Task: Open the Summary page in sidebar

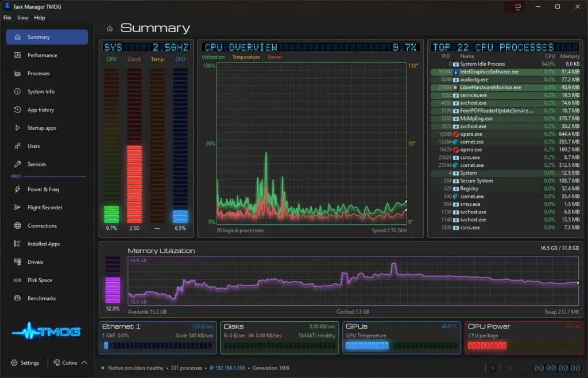Action: 47,37
